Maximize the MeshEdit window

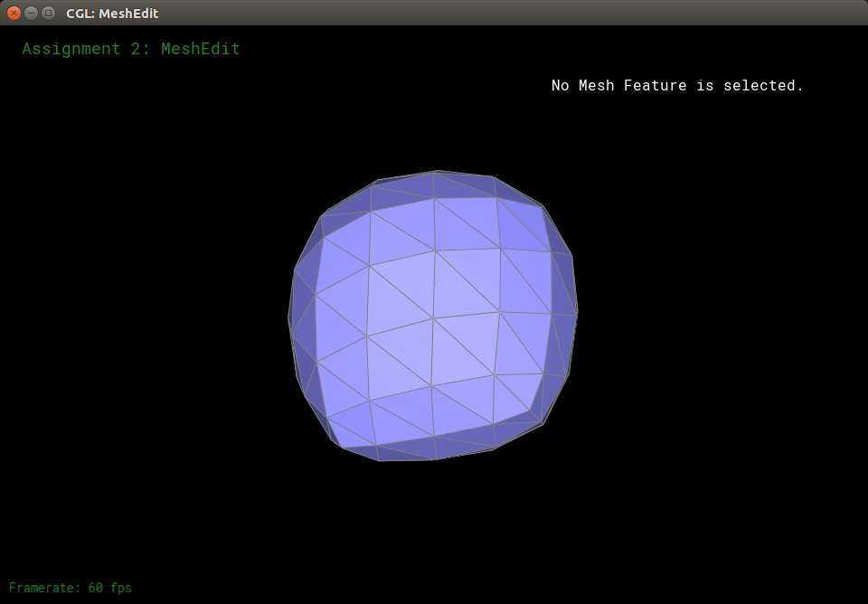[48, 13]
